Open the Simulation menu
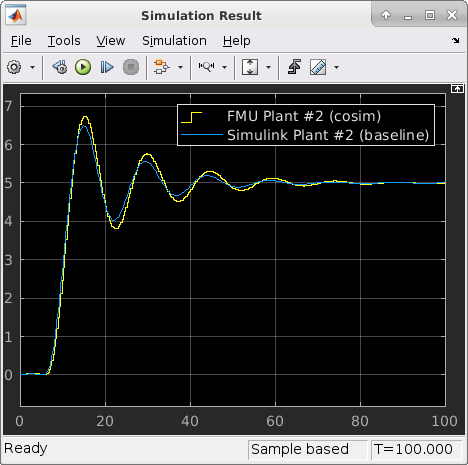 click(x=174, y=41)
